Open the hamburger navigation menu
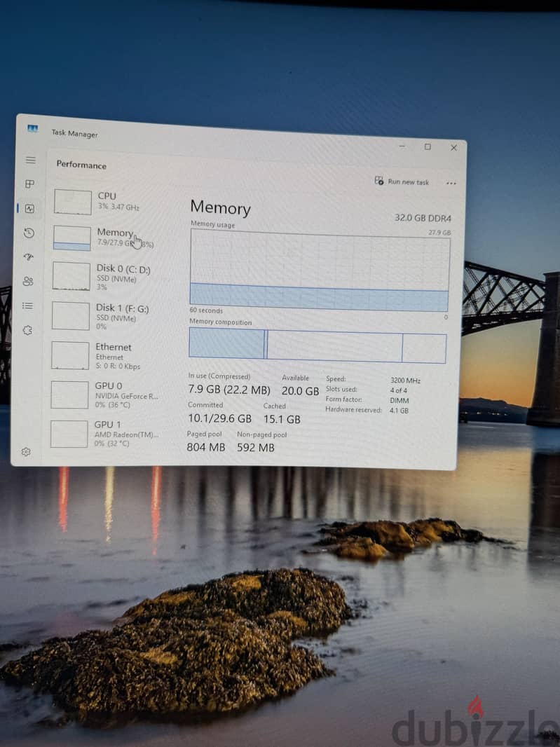 (31, 160)
